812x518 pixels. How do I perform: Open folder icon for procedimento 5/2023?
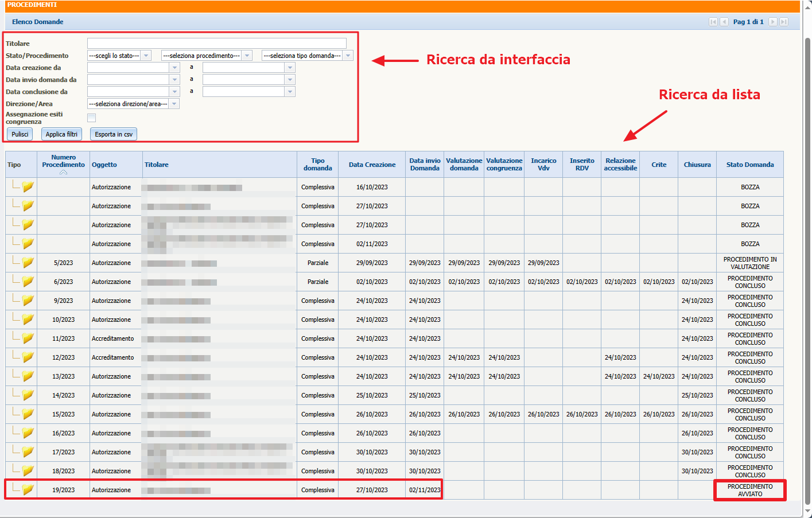(28, 263)
